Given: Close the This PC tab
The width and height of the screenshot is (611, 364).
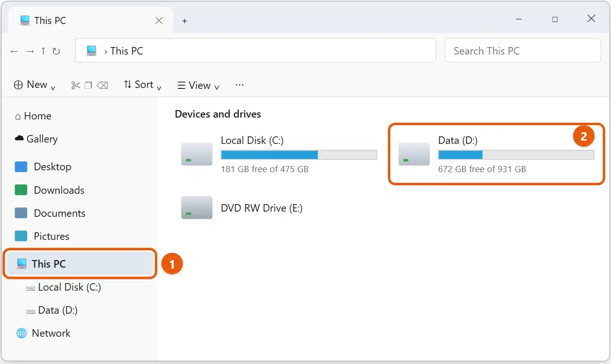Looking at the screenshot, I should point(159,21).
